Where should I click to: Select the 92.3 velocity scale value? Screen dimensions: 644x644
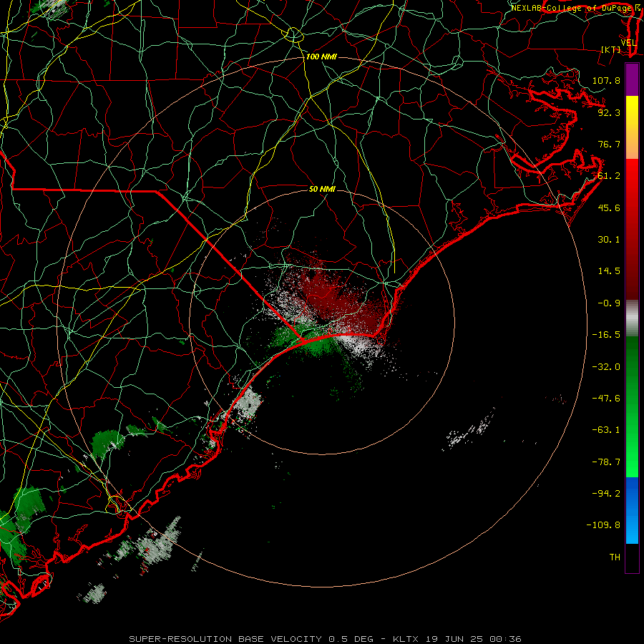[x=609, y=112]
